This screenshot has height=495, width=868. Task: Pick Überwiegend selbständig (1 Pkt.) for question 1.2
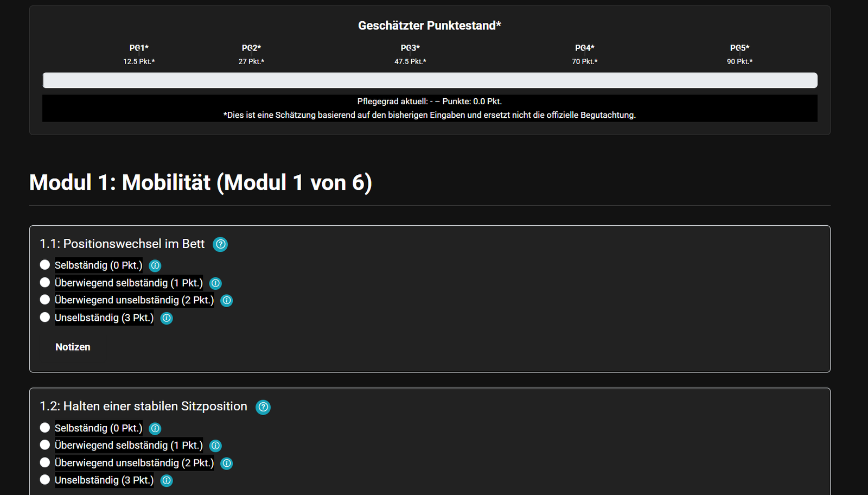pyautogui.click(x=45, y=445)
